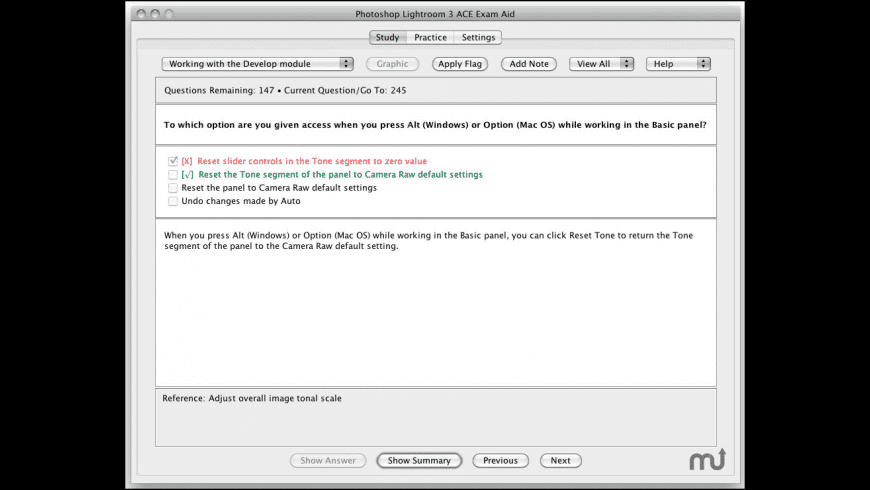Open the Help dropdown menu
The width and height of the screenshot is (870, 490).
pyautogui.click(x=678, y=64)
